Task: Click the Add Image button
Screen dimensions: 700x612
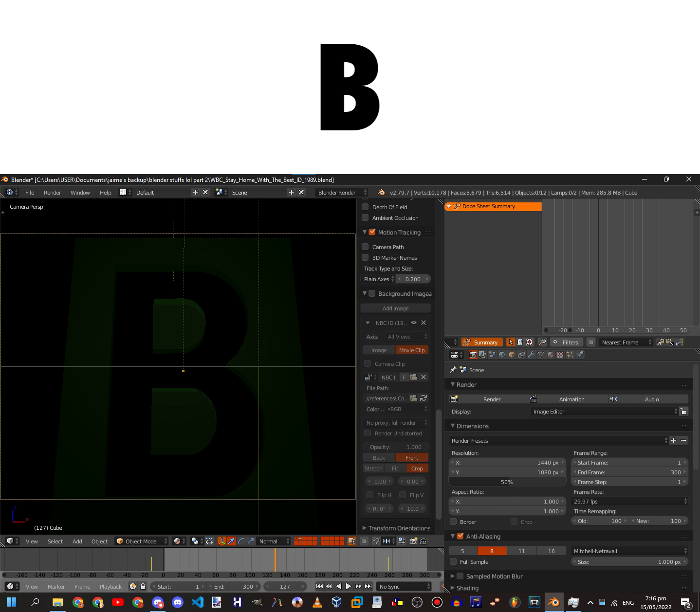Action: (396, 308)
